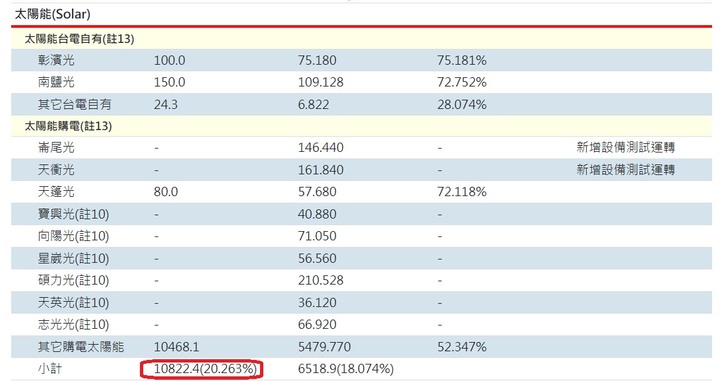This screenshot has width=720, height=381.
Task: Select percentage 75.181%
Action: pos(461,60)
